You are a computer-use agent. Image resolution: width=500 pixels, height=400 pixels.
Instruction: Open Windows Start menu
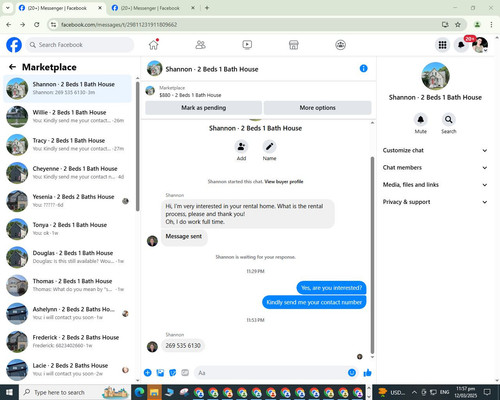point(9,392)
